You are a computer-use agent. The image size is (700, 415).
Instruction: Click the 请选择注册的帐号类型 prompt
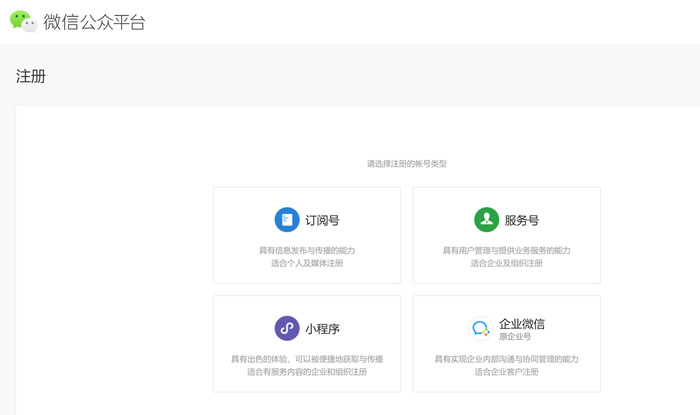coord(406,163)
